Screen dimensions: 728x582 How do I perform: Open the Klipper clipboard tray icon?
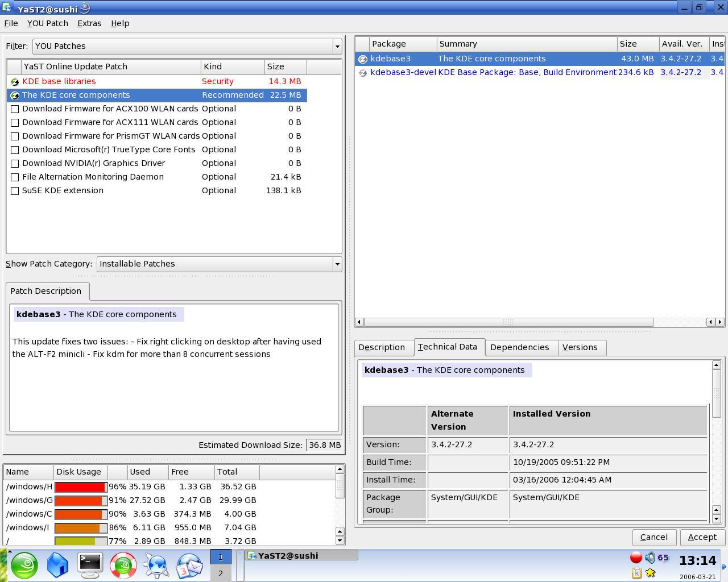click(x=636, y=572)
